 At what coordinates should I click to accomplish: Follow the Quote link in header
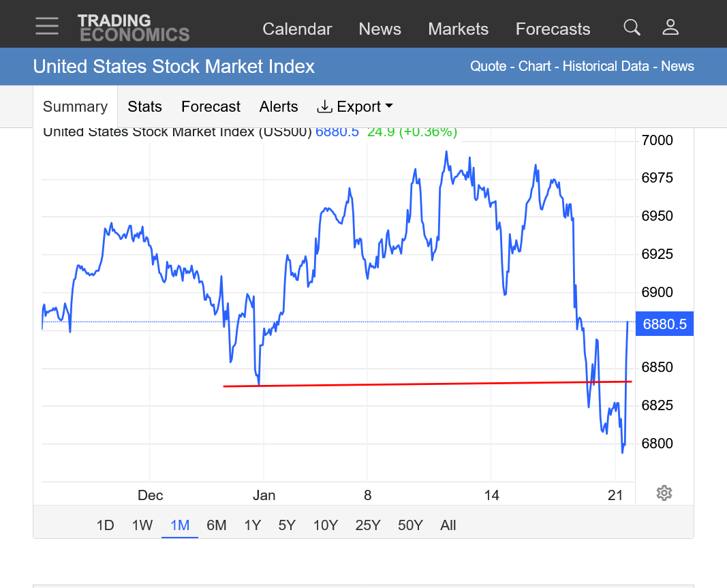[488, 67]
